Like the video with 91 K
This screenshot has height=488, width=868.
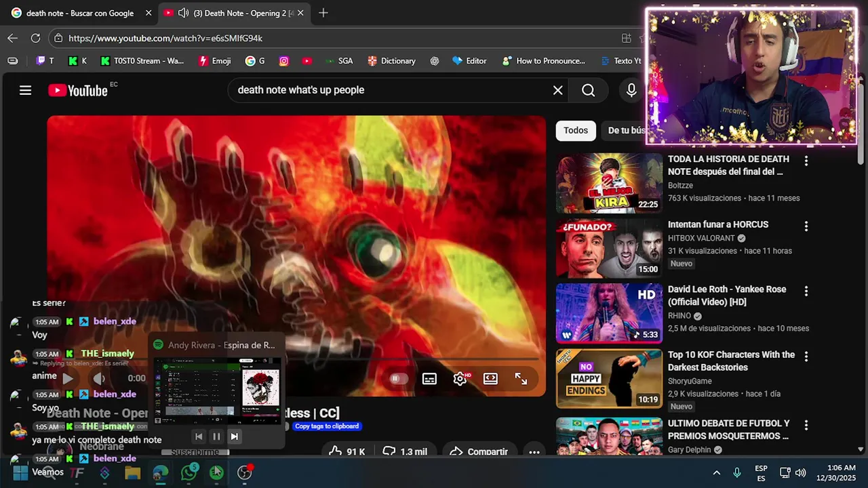coord(347,451)
